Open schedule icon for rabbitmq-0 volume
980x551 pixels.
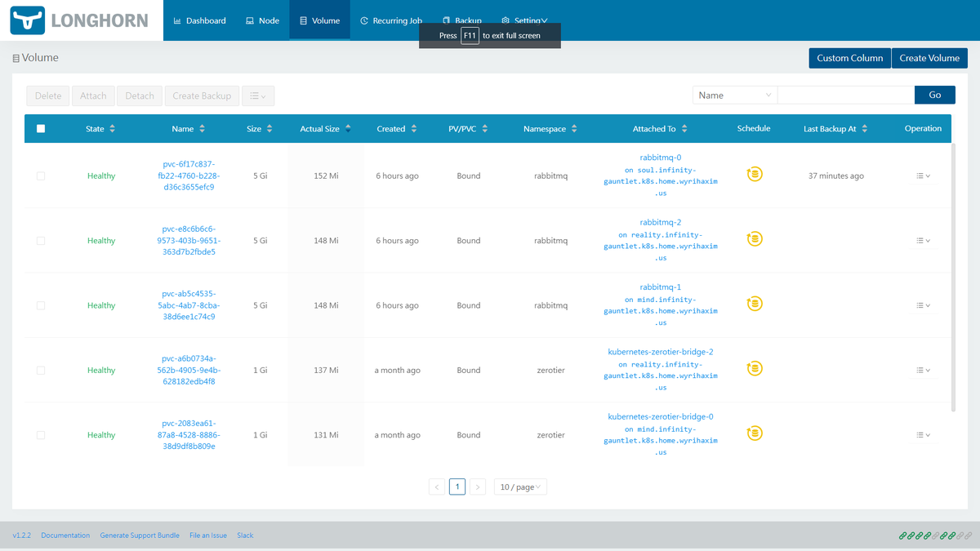tap(755, 174)
